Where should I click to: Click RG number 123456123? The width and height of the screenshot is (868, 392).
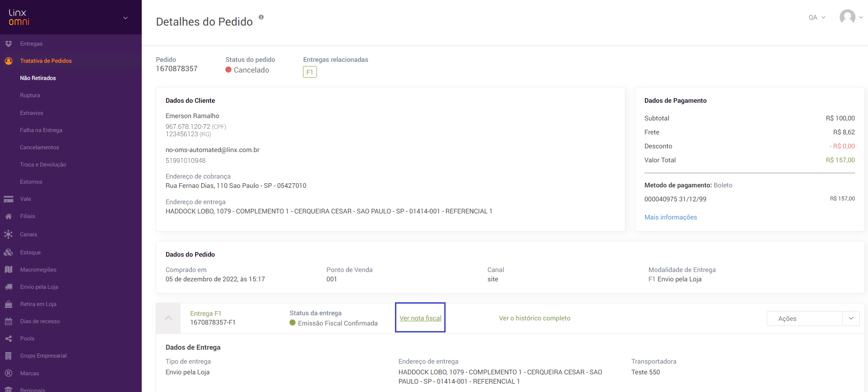click(182, 134)
